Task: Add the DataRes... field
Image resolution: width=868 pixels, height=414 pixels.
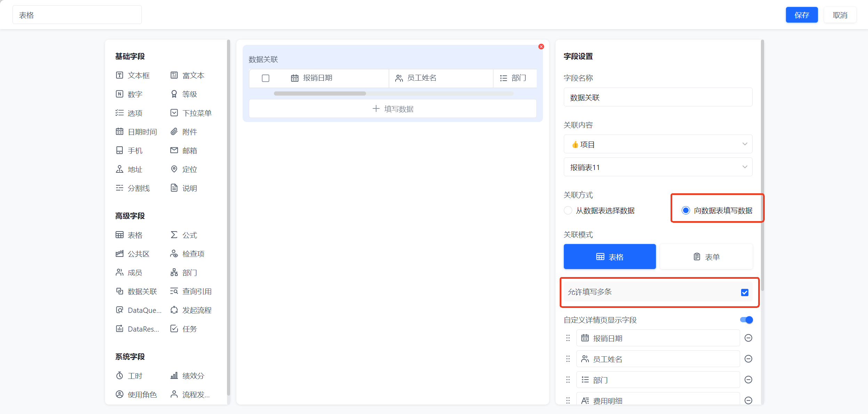Action: [x=138, y=329]
